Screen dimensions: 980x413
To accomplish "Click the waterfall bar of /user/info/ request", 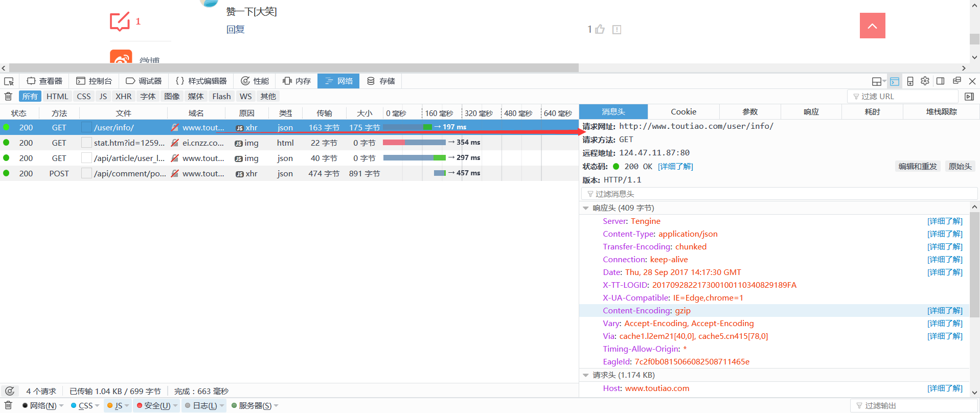I will tap(408, 127).
